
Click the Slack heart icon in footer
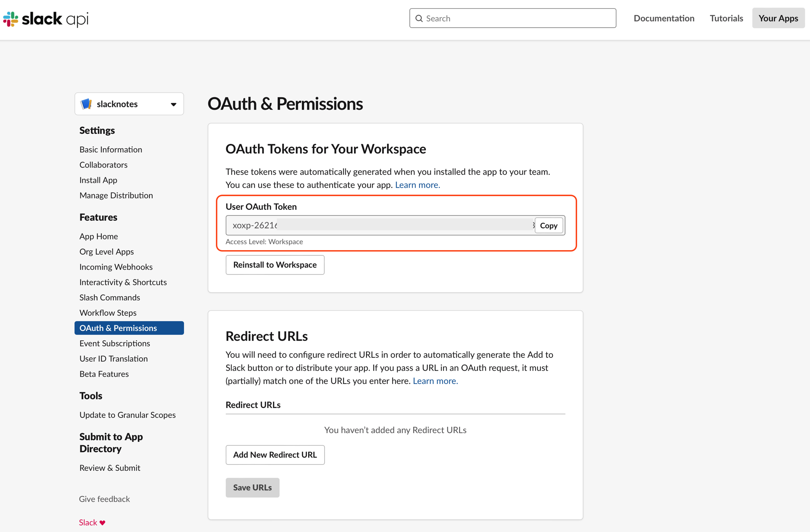[x=102, y=523]
